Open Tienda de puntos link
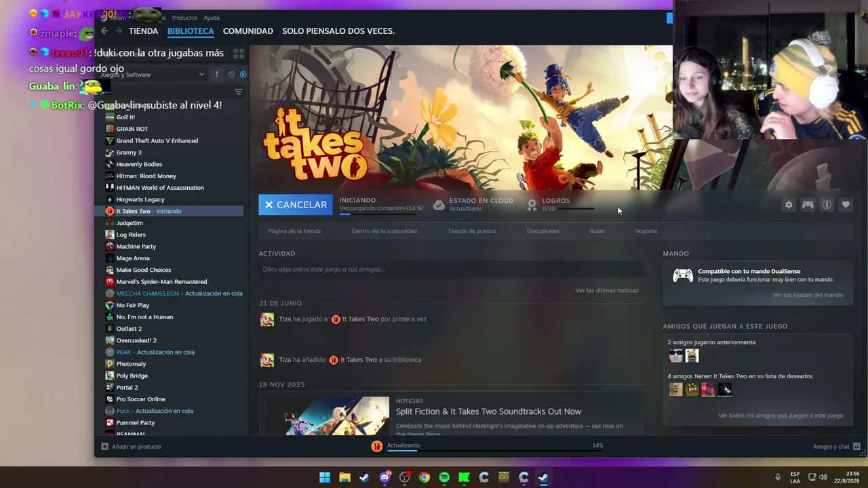 (x=472, y=231)
